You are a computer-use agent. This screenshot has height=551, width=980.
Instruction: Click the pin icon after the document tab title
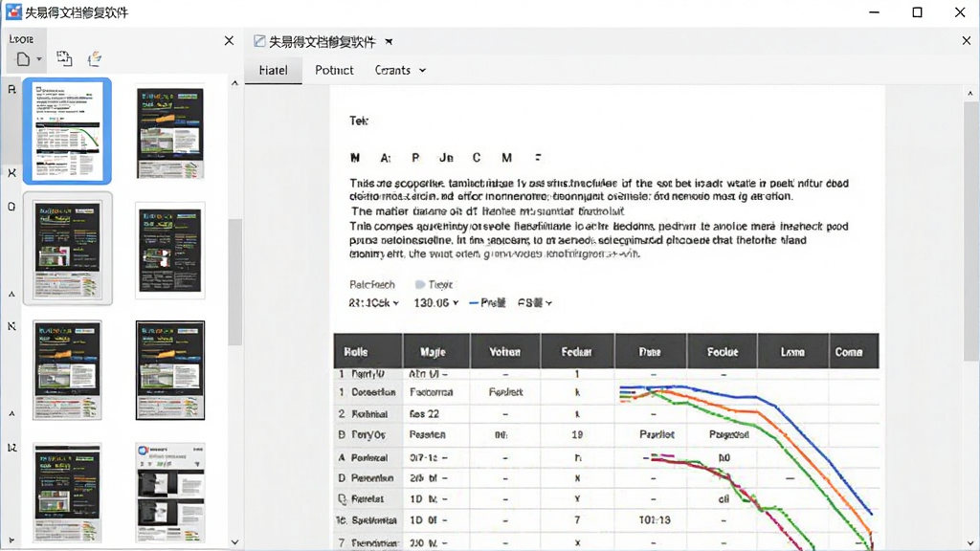pos(389,42)
